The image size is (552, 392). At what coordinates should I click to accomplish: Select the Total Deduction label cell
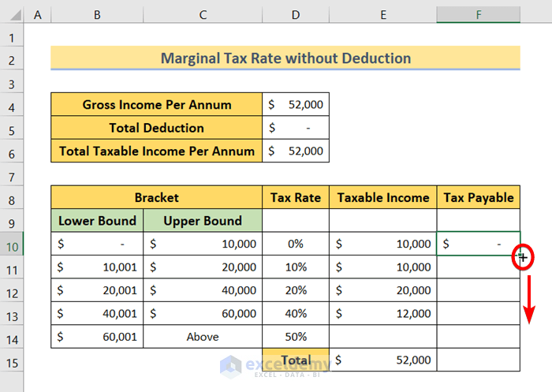[157, 128]
